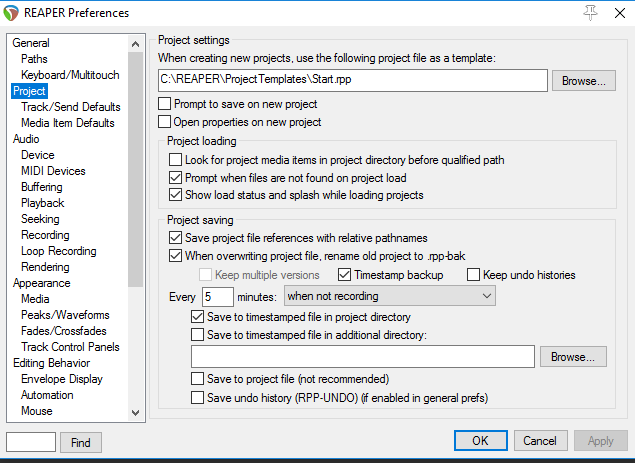Open Loop Recording settings
Screen dimensions: 635x463
59,251
